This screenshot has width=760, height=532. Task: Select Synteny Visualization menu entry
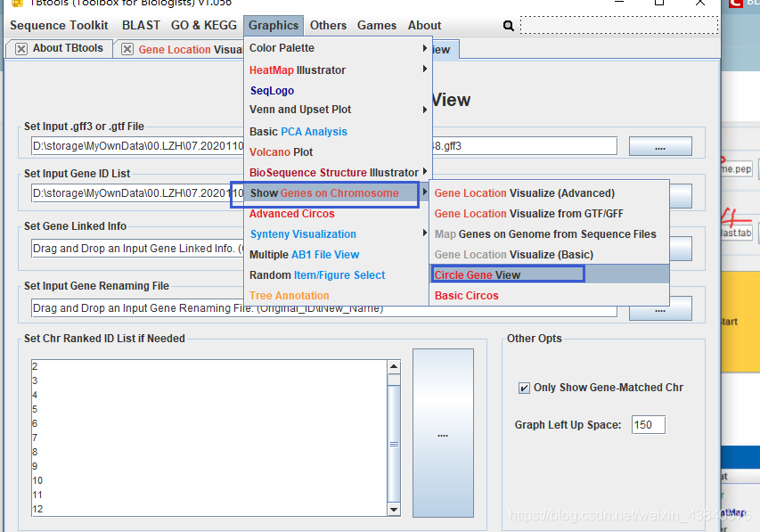[x=338, y=233]
